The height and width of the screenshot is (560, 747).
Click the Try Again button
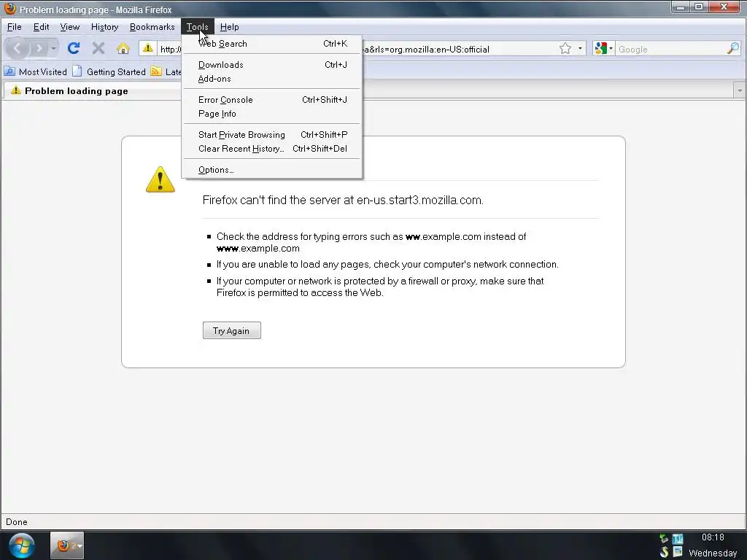231,330
